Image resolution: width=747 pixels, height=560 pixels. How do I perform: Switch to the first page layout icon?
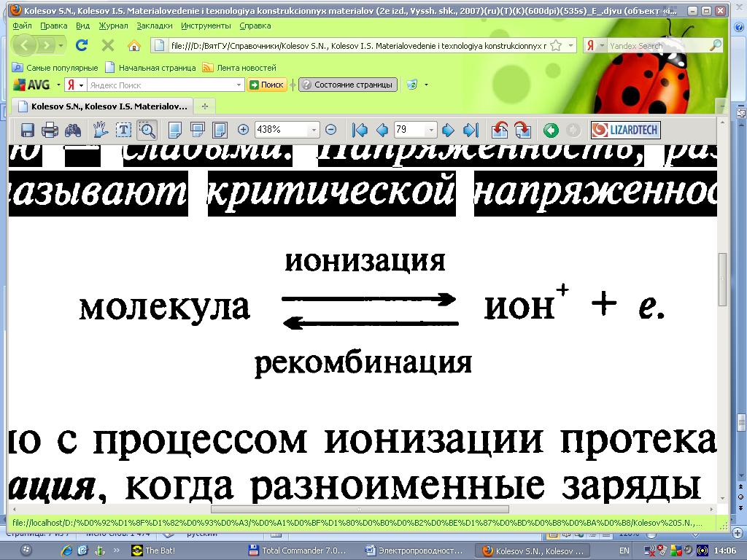pos(175,130)
